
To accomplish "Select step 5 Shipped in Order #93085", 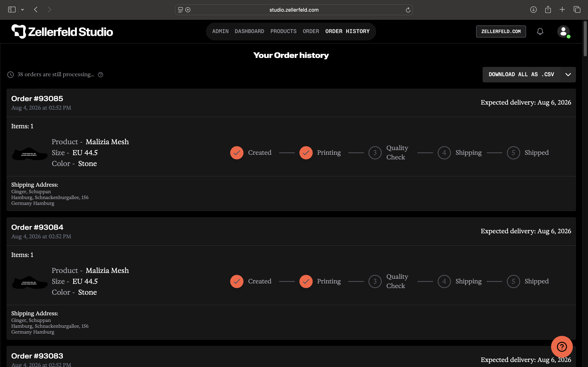I will pos(513,153).
